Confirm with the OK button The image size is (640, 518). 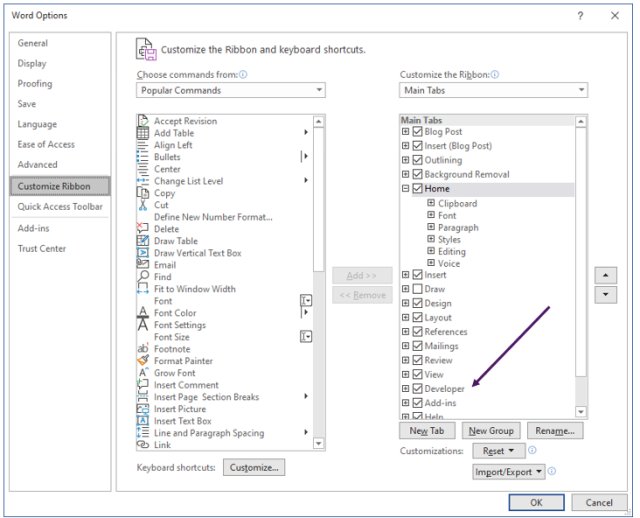536,502
